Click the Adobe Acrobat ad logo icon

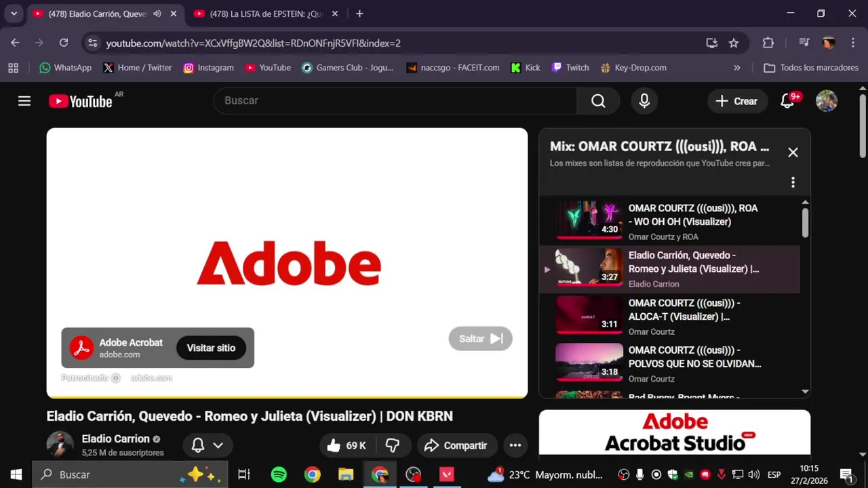click(x=82, y=348)
